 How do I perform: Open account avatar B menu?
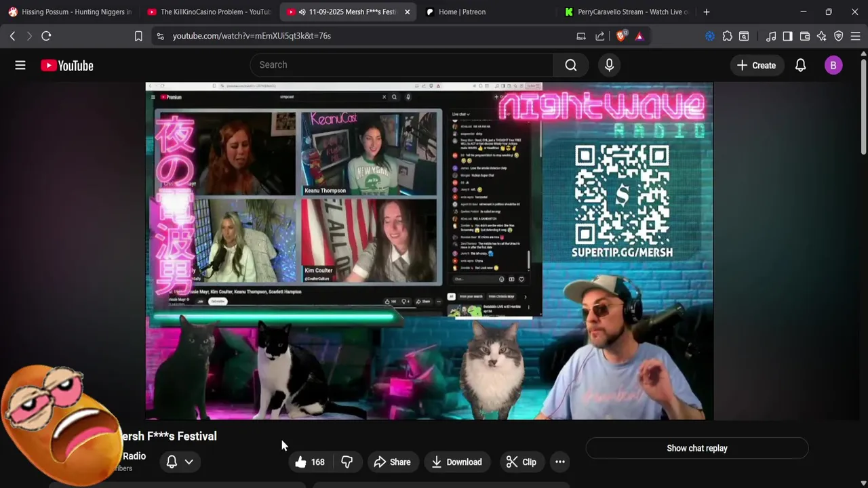click(x=833, y=65)
